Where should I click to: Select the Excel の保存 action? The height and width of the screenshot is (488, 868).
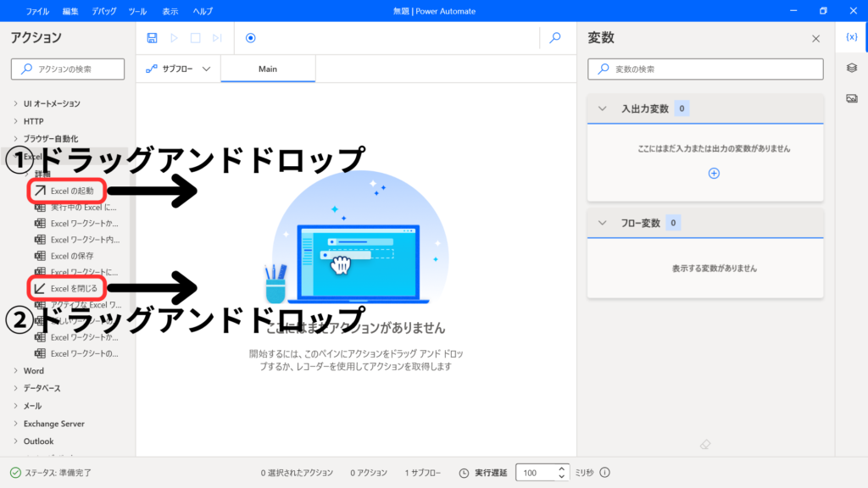point(64,256)
